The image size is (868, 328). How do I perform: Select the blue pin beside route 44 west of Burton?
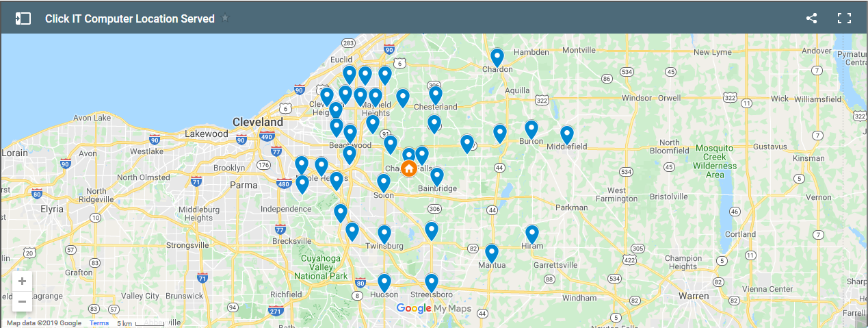point(500,133)
